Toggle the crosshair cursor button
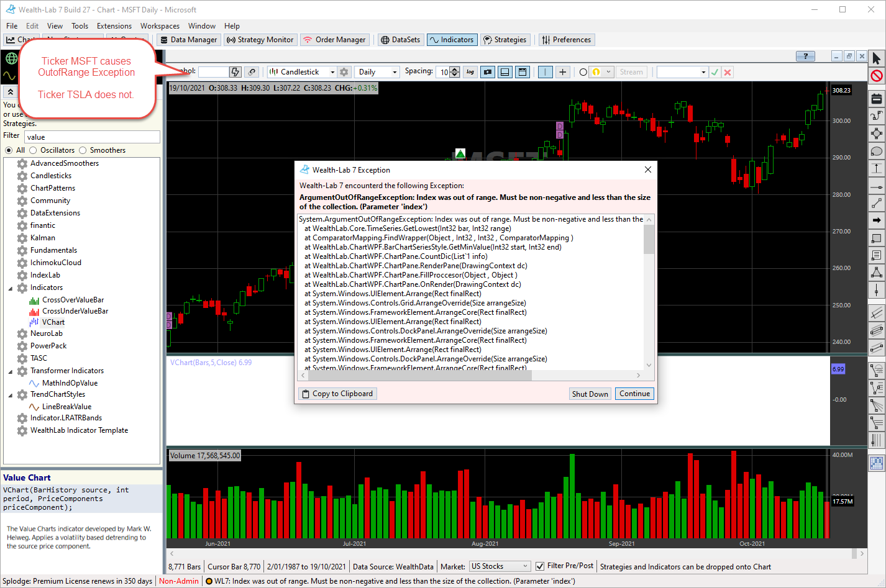886x588 pixels. pos(562,72)
